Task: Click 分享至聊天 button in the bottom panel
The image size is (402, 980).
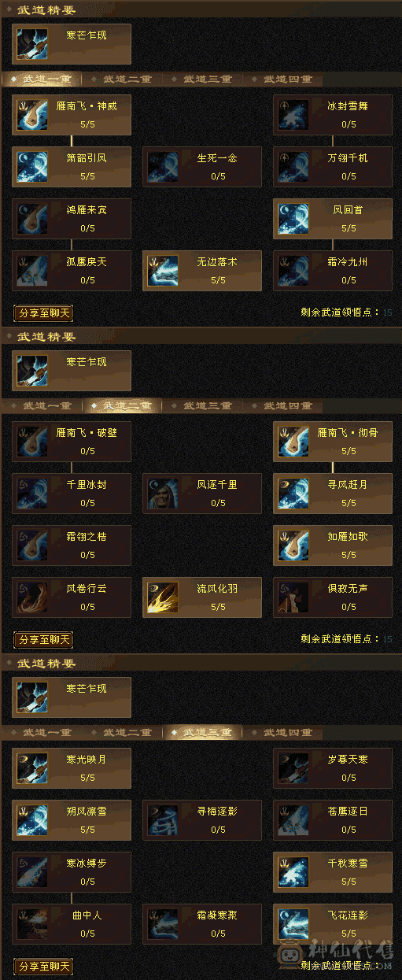Action: click(43, 967)
